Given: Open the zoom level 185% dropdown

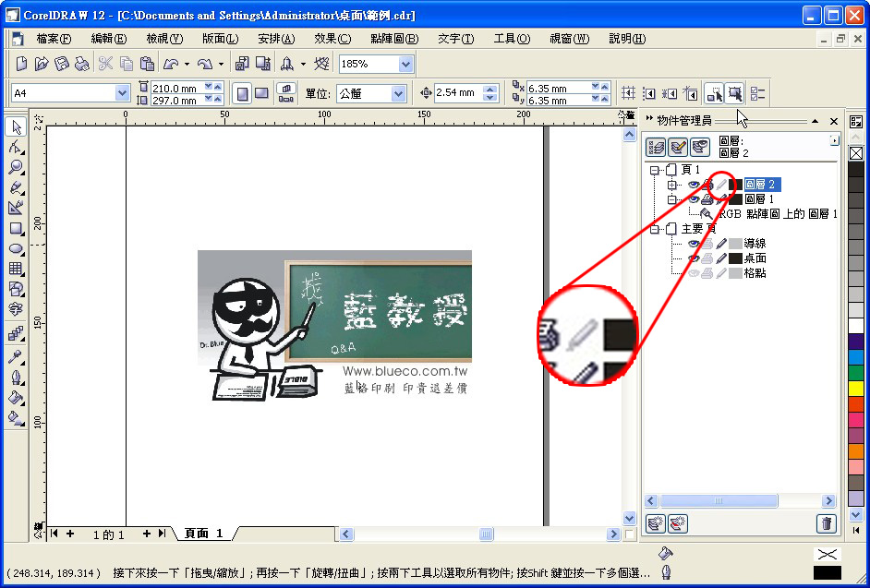Looking at the screenshot, I should coord(405,65).
